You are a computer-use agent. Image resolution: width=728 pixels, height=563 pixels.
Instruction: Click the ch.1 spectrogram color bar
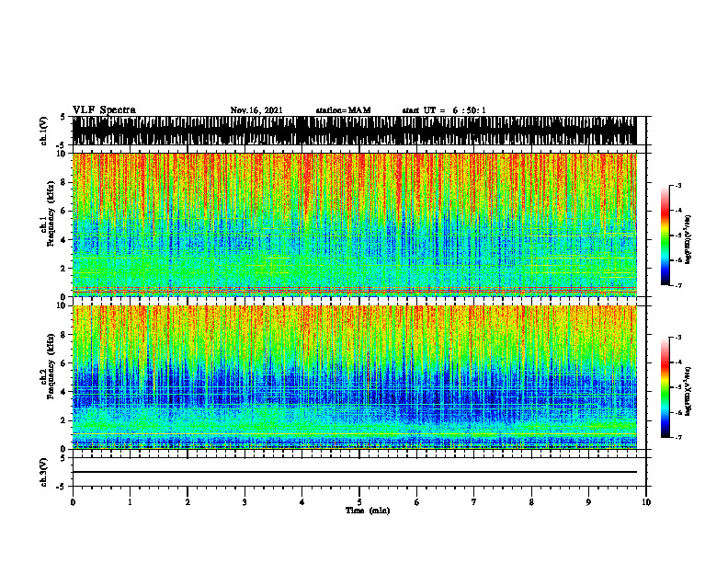tap(665, 236)
